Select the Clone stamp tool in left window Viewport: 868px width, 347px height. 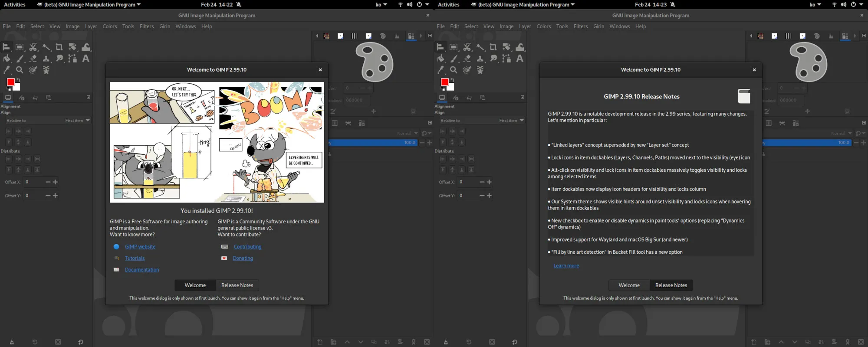(46, 59)
